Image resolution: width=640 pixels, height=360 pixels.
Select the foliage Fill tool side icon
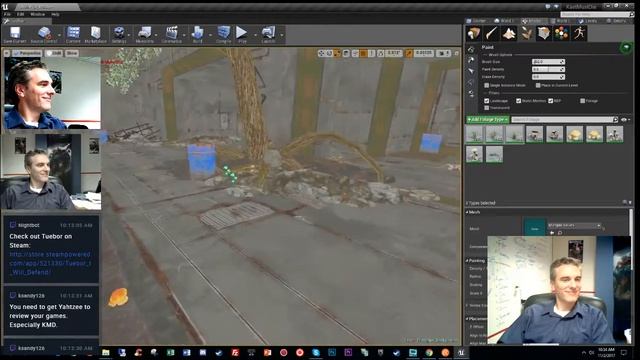pyautogui.click(x=471, y=93)
